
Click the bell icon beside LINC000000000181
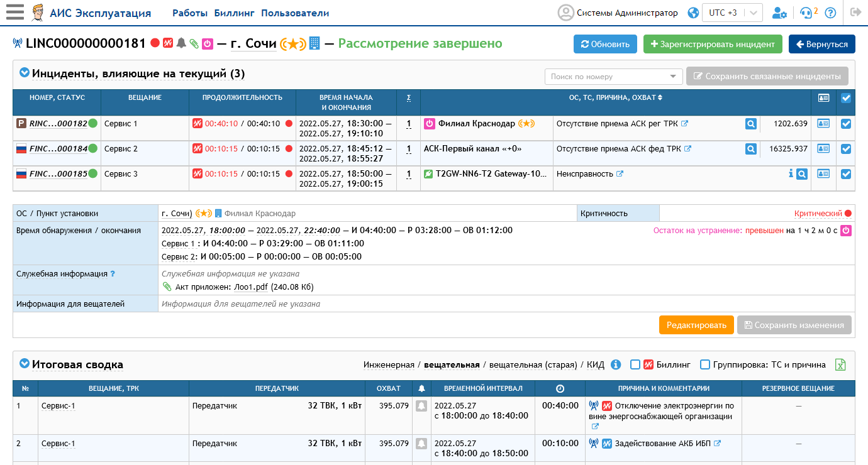point(181,43)
